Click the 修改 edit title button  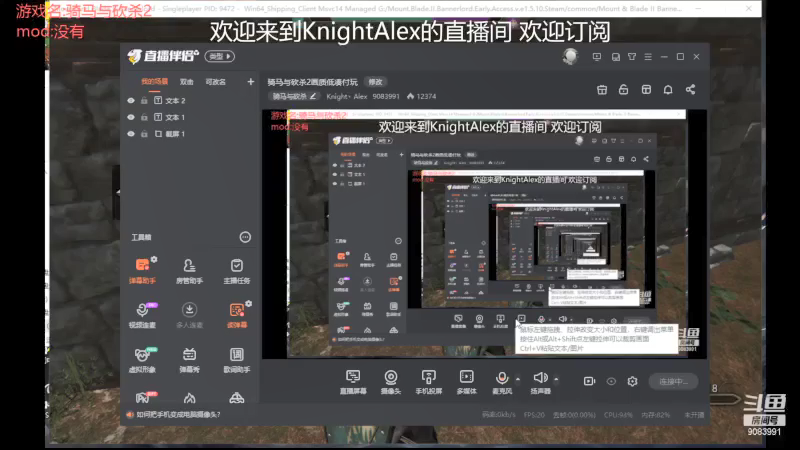coord(376,82)
